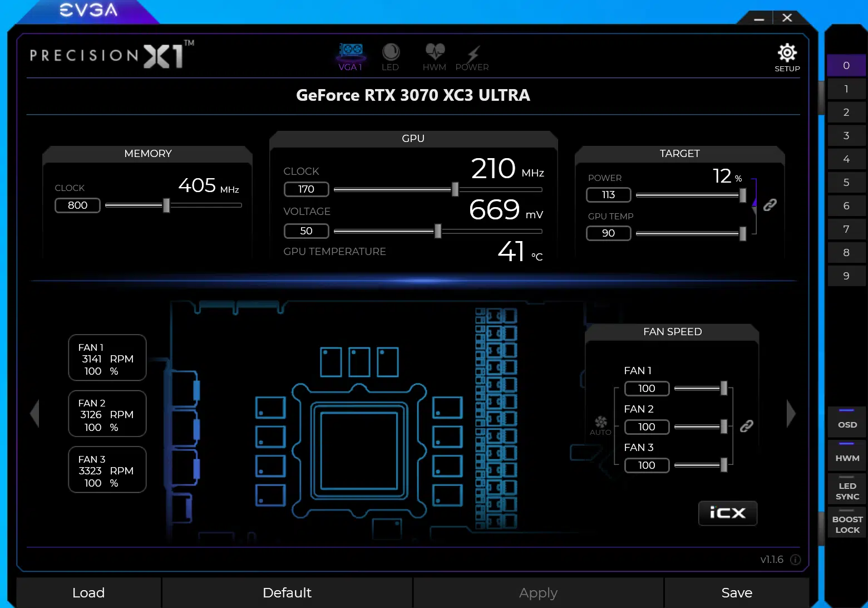Open the LED control panel icon
The height and width of the screenshot is (608, 868).
click(x=391, y=52)
